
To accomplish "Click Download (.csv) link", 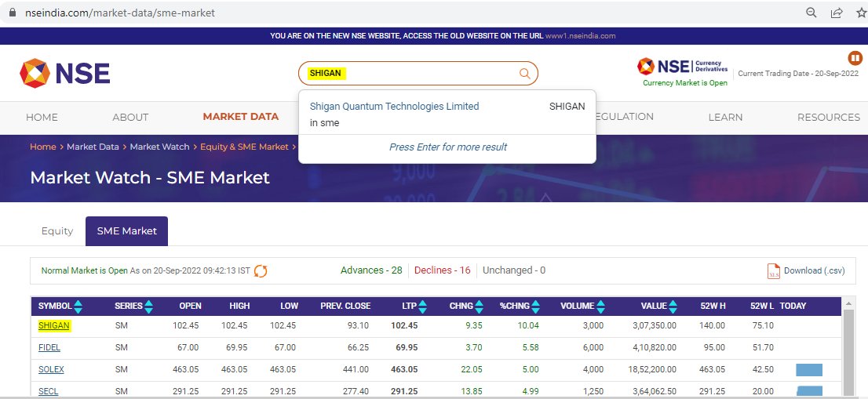I will point(815,270).
